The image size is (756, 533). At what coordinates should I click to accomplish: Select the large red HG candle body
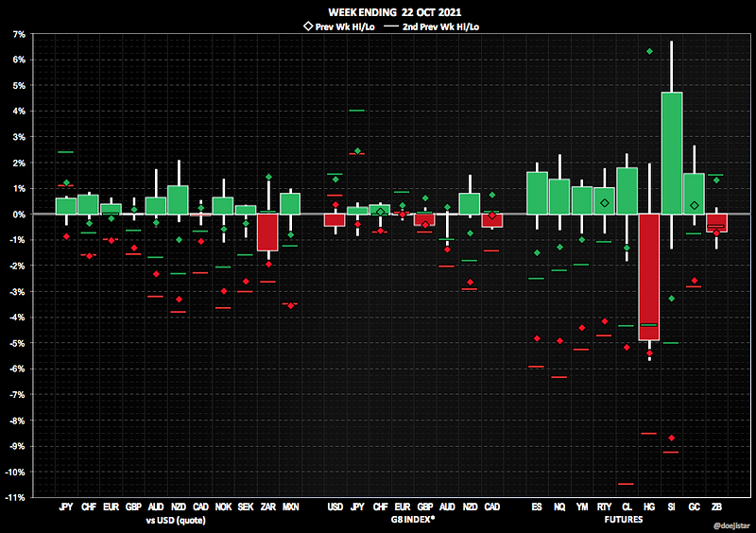(x=649, y=277)
